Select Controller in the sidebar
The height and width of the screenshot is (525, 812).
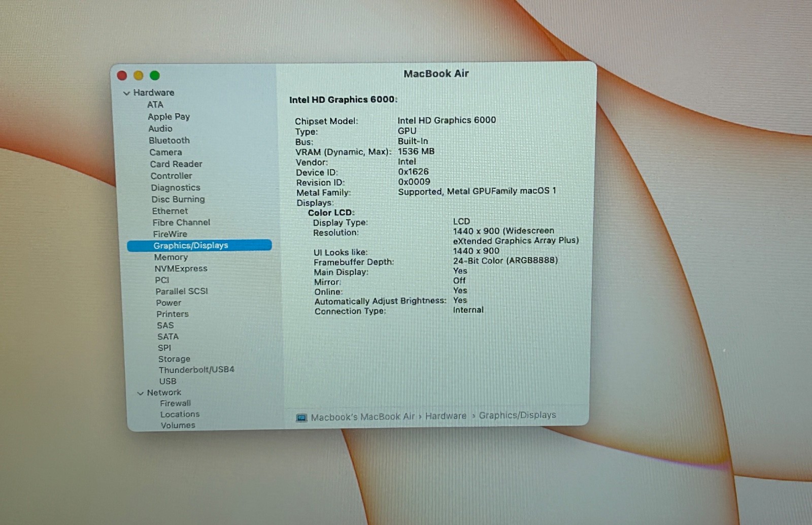[172, 176]
